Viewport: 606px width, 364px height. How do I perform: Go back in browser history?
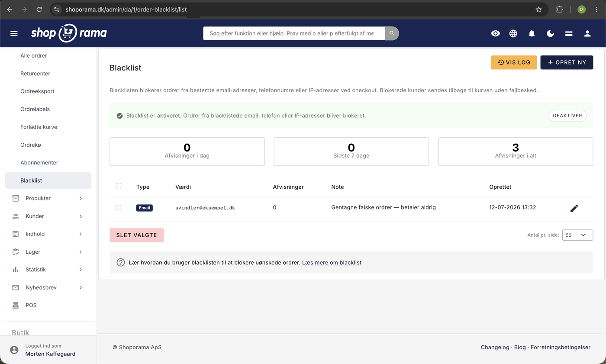[10, 9]
